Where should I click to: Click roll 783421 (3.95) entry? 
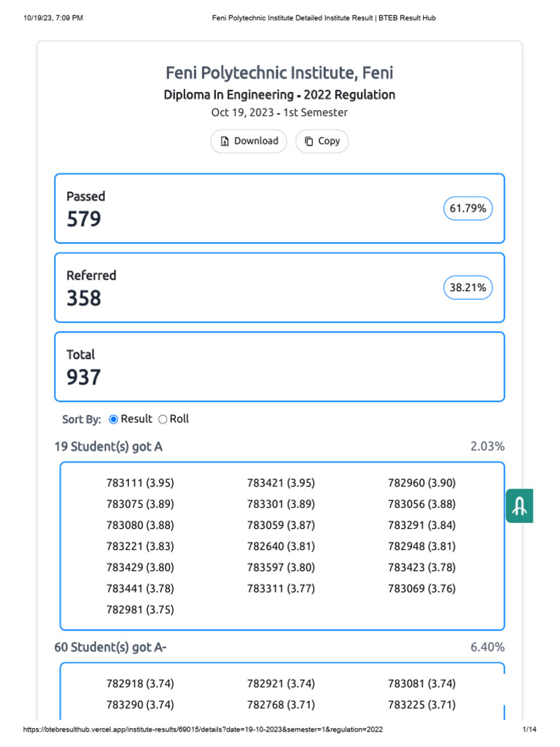pyautogui.click(x=281, y=483)
